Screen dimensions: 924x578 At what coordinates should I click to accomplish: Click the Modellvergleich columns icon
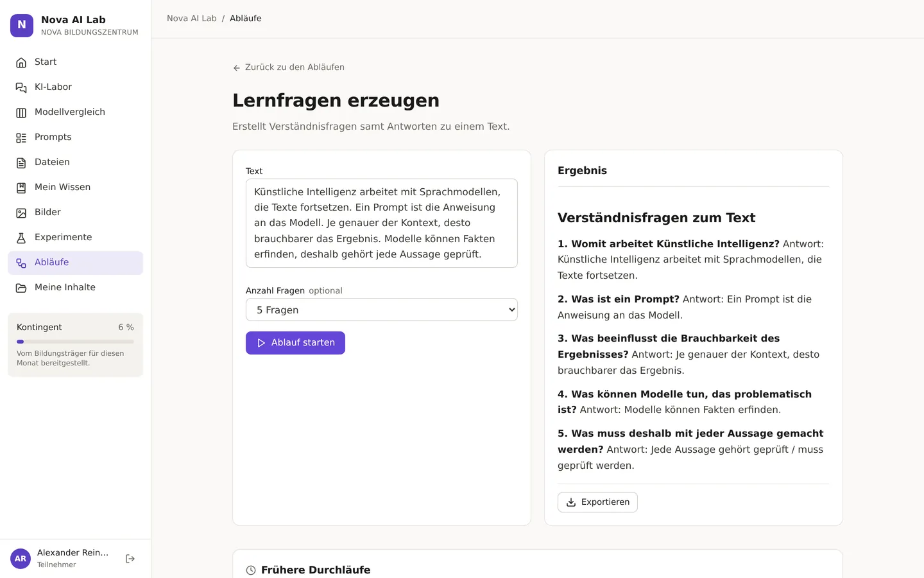pos(21,112)
